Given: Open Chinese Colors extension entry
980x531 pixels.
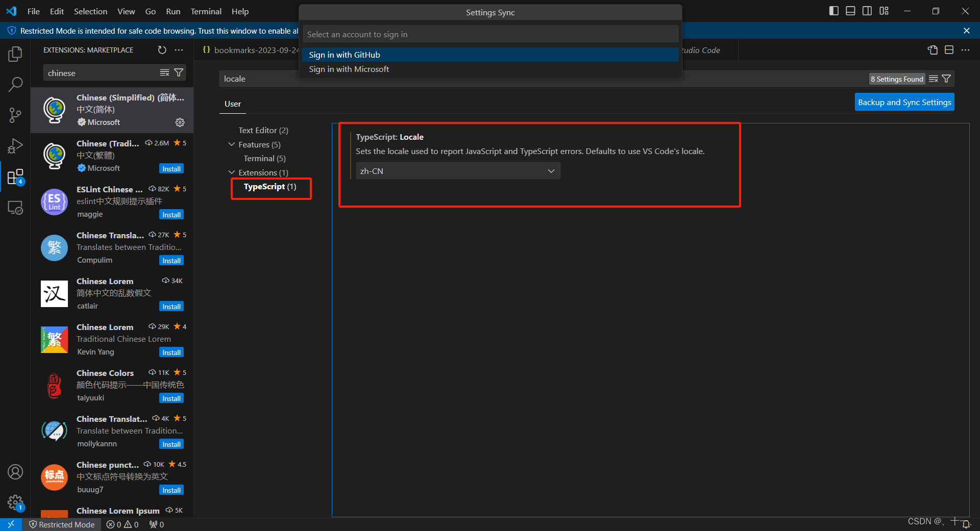Looking at the screenshot, I should click(112, 385).
